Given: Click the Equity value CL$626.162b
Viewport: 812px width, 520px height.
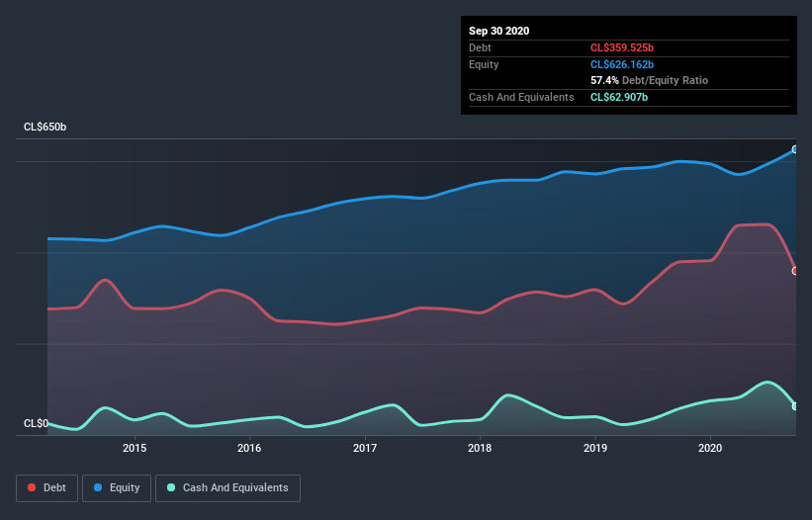Looking at the screenshot, I should pyautogui.click(x=622, y=64).
